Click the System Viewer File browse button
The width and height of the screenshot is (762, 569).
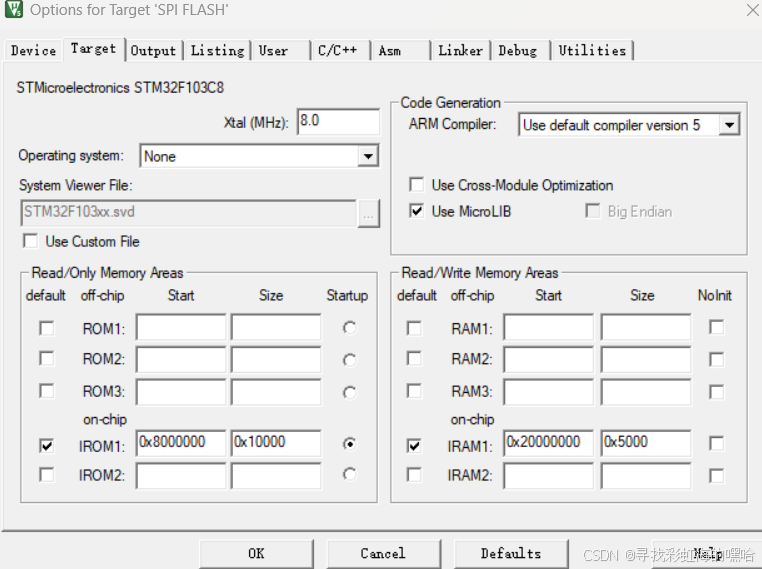pos(368,213)
